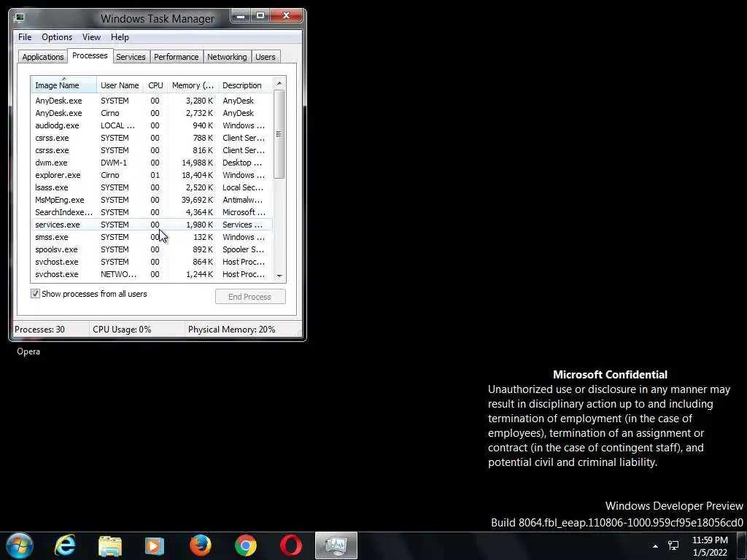Toggle Show processes from all users
The height and width of the screenshot is (560, 747).
tap(35, 294)
